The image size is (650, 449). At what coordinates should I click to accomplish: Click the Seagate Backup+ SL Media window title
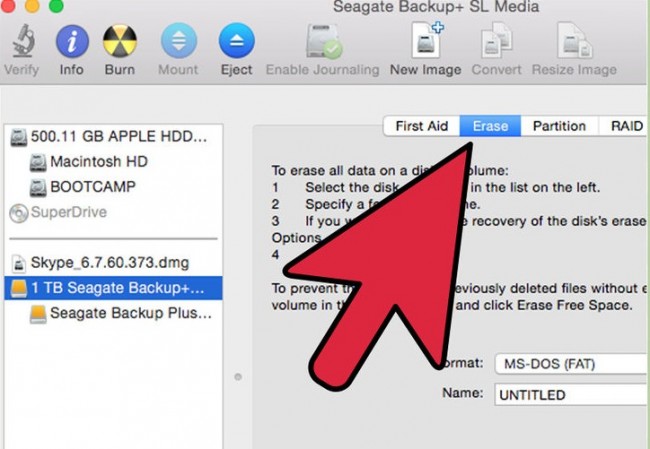tap(436, 7)
